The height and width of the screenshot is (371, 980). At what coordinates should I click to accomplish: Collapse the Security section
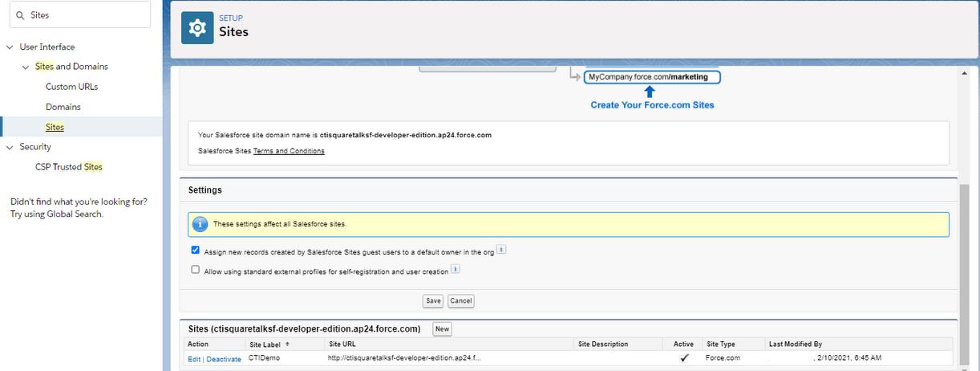click(x=10, y=148)
